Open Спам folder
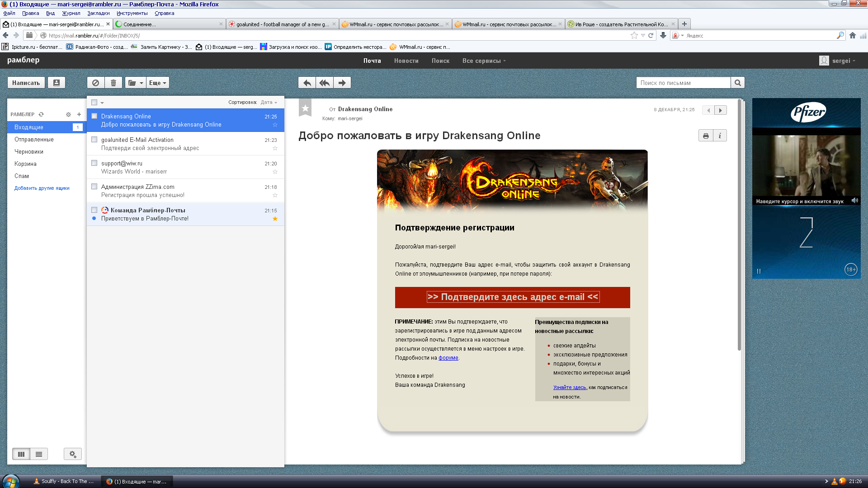Screen dimensions: 868x488 [22, 176]
